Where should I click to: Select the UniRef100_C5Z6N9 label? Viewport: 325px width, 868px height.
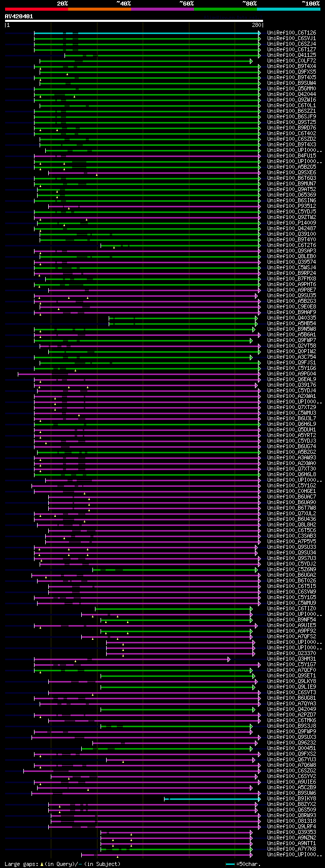(x=291, y=570)
